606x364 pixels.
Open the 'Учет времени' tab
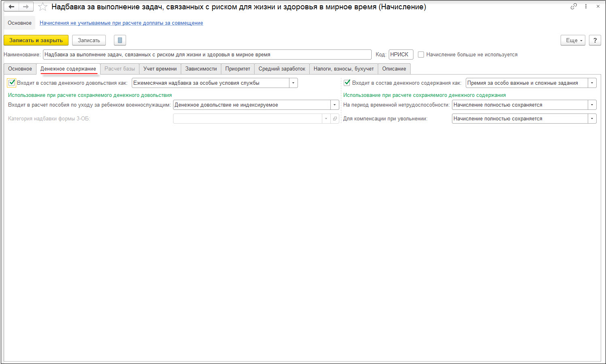(x=160, y=69)
